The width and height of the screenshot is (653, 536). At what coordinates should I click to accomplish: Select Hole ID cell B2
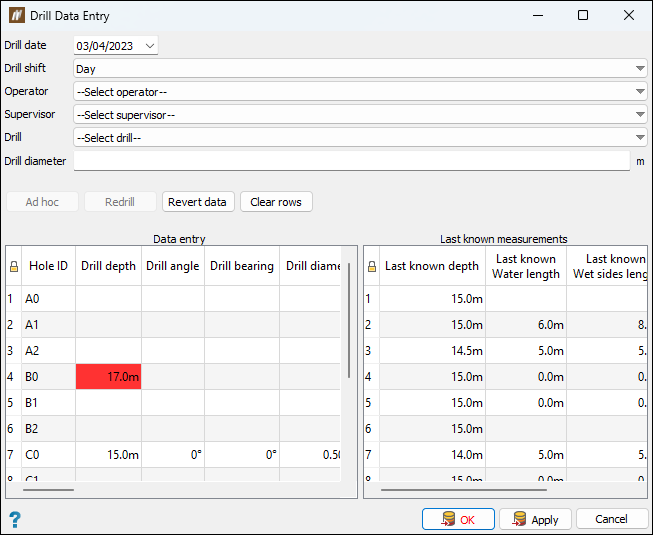[x=48, y=429]
